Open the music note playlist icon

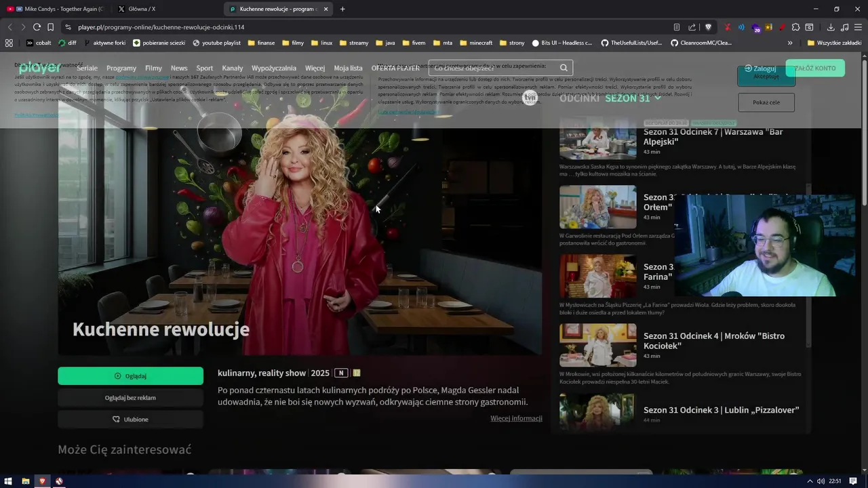click(x=844, y=27)
